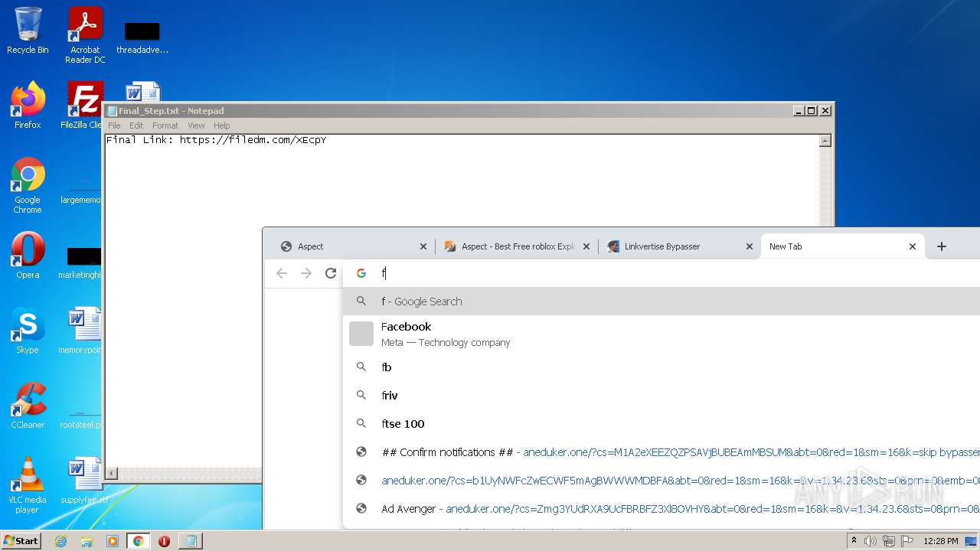Open the Recycle Bin desktop icon
980x551 pixels.
tap(28, 31)
